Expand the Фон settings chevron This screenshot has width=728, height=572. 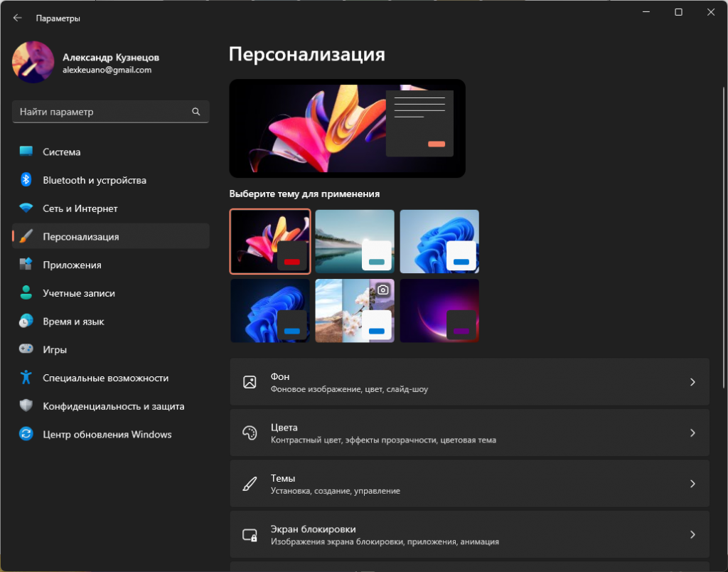[x=692, y=382]
